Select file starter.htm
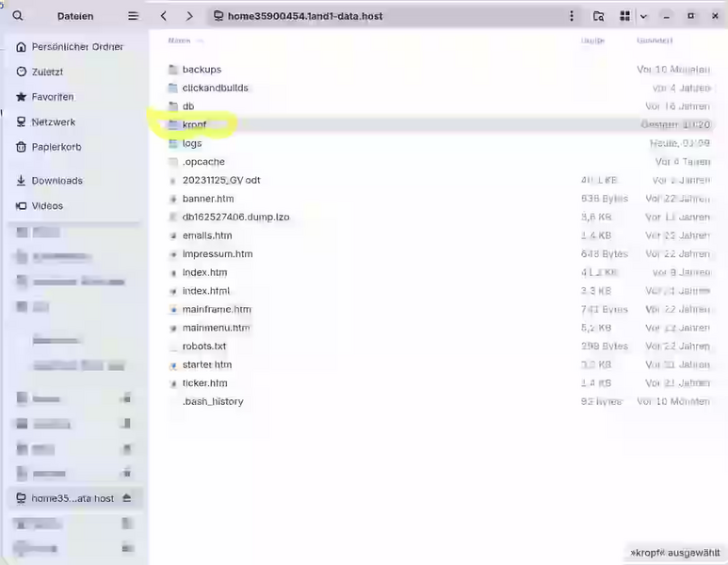This screenshot has height=565, width=728. (438, 365)
